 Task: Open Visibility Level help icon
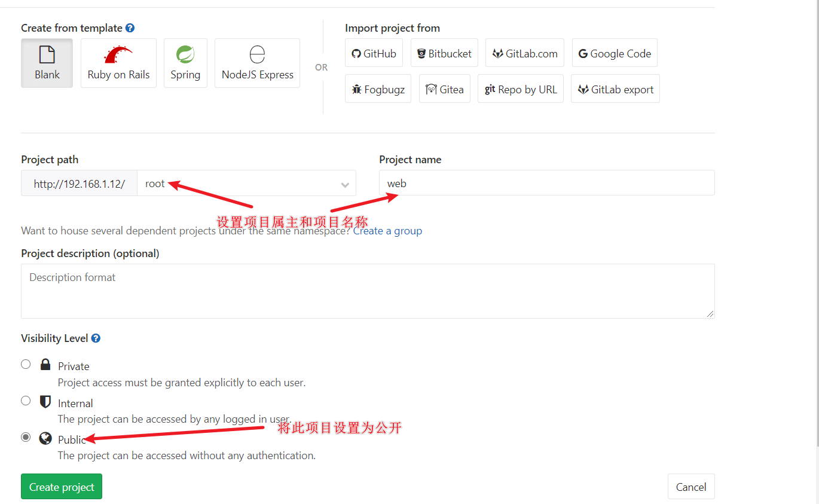(x=96, y=338)
